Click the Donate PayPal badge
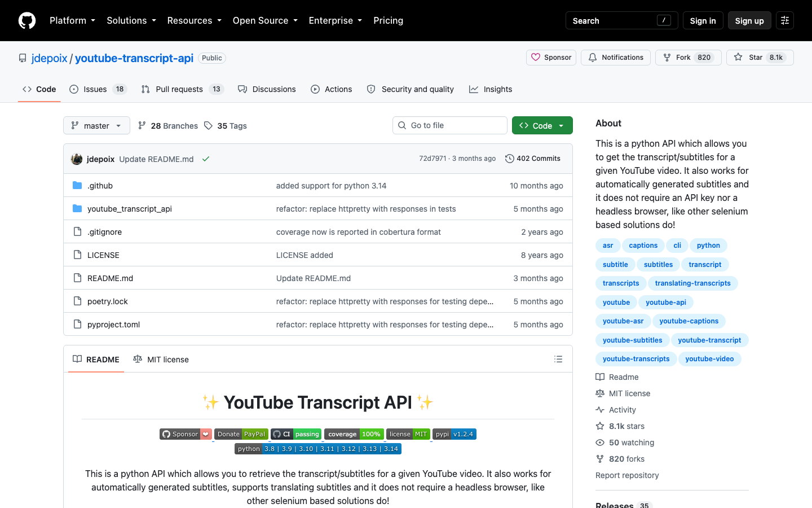 [x=241, y=434]
